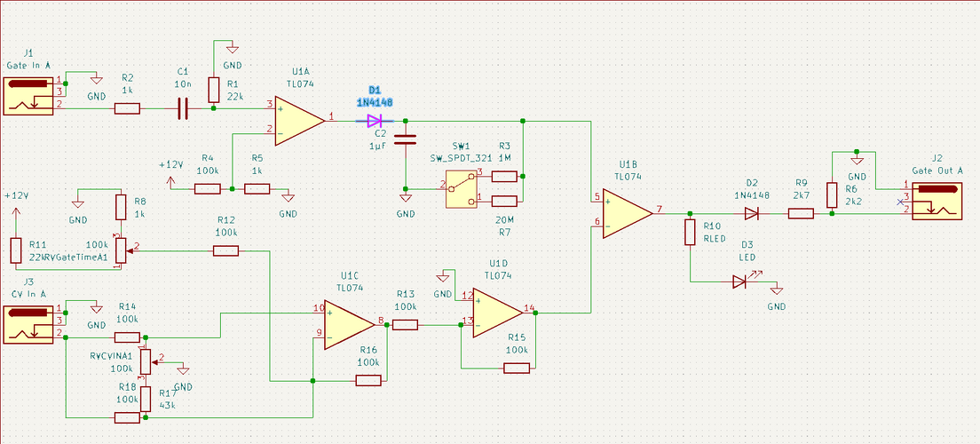This screenshot has height=444, width=980.
Task: Select resistor R15 feedback symbol
Action: pyautogui.click(x=517, y=369)
